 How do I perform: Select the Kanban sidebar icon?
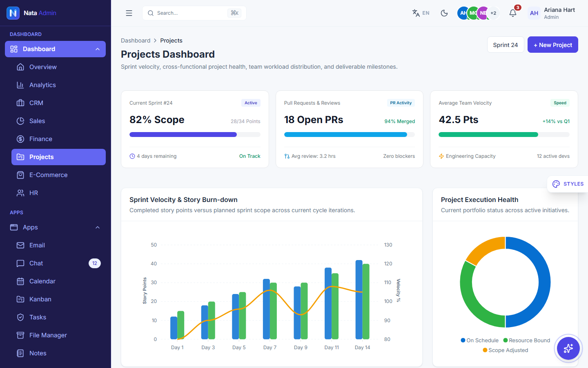(x=20, y=299)
